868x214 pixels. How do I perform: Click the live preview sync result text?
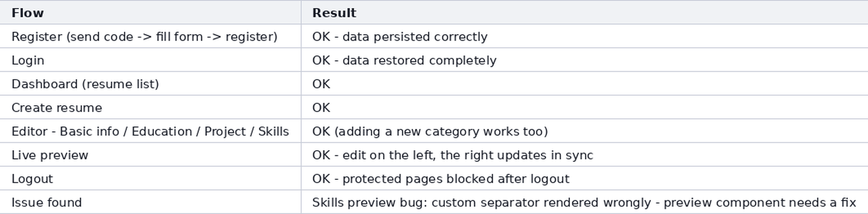tap(452, 155)
